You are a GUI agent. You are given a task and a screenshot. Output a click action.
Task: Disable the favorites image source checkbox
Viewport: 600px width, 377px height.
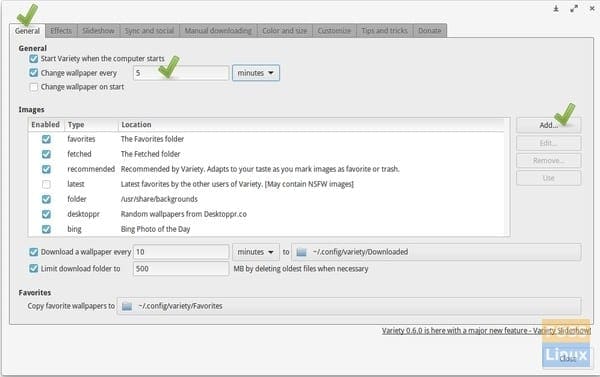click(46, 139)
